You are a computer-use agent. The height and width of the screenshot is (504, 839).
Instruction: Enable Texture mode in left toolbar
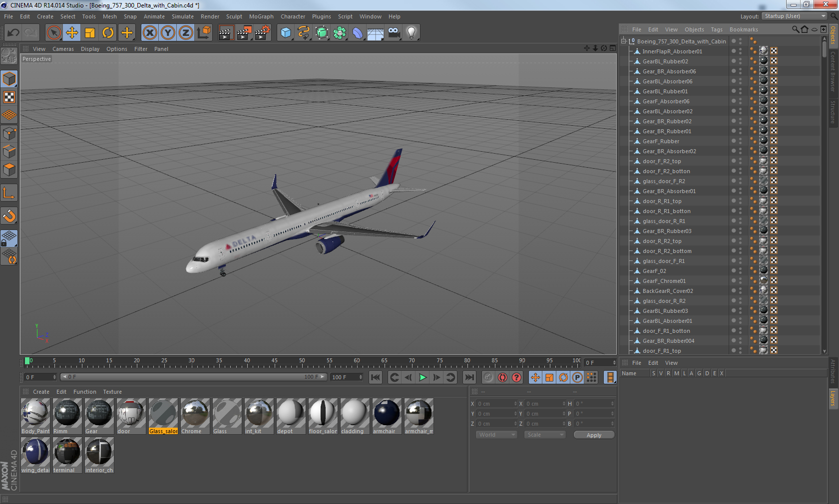[9, 97]
